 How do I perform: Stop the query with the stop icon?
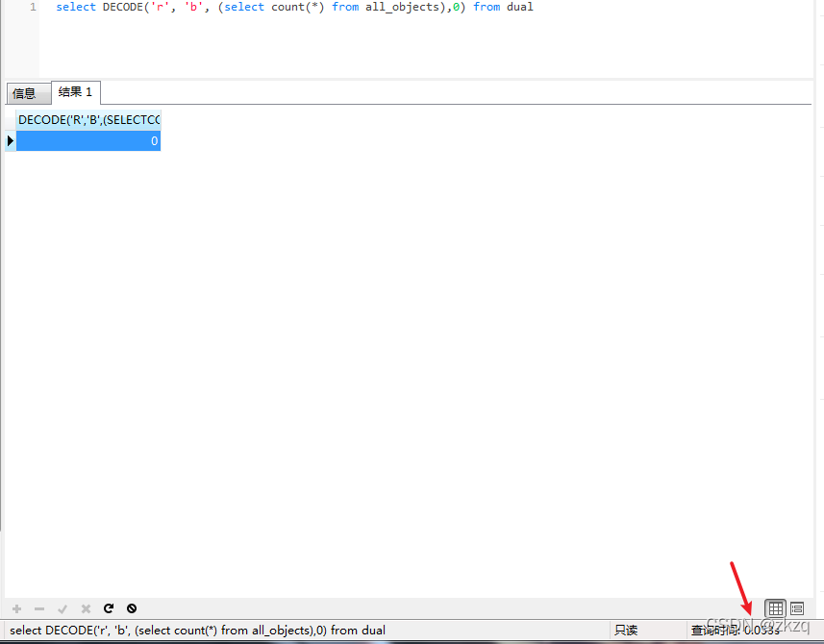pos(132,608)
